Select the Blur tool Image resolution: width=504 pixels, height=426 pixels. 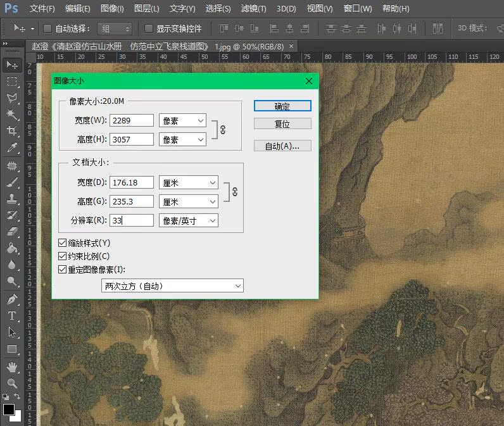(x=12, y=265)
